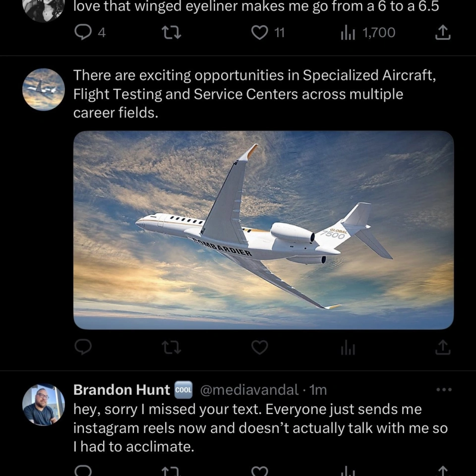The image size is (476, 476).
Task: Open the Bombardier Global 7500 jet image
Action: (x=263, y=230)
